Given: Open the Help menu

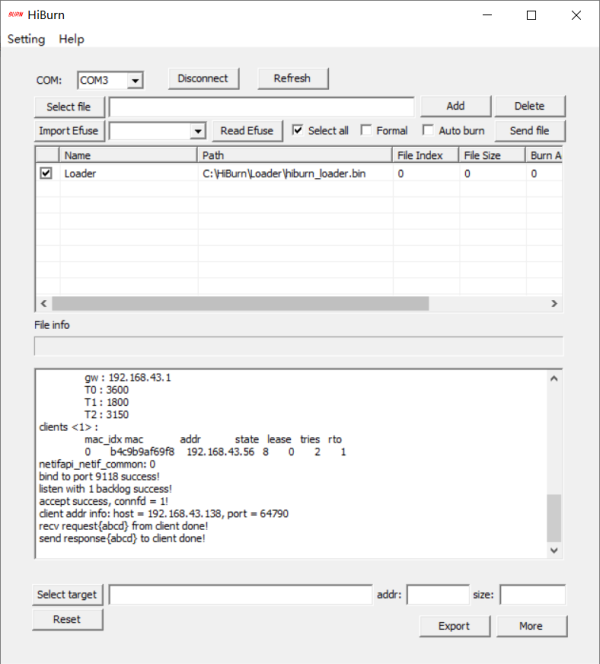Looking at the screenshot, I should click(x=72, y=39).
